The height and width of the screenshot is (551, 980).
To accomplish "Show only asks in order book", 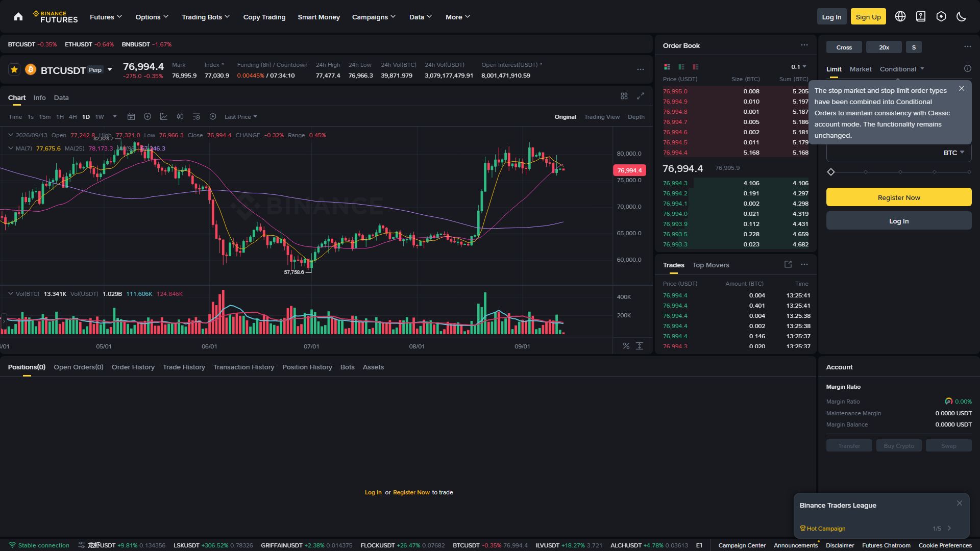I will pyautogui.click(x=695, y=67).
